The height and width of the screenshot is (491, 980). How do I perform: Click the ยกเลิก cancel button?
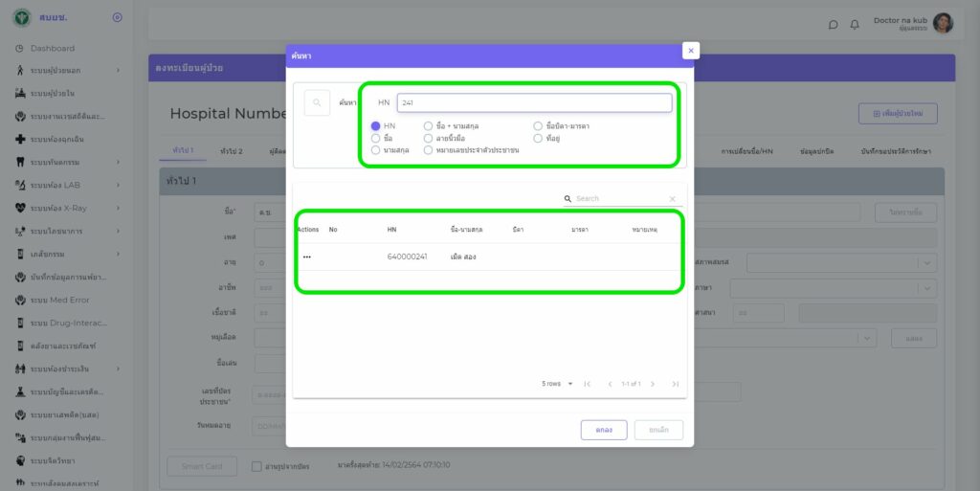pyautogui.click(x=658, y=430)
